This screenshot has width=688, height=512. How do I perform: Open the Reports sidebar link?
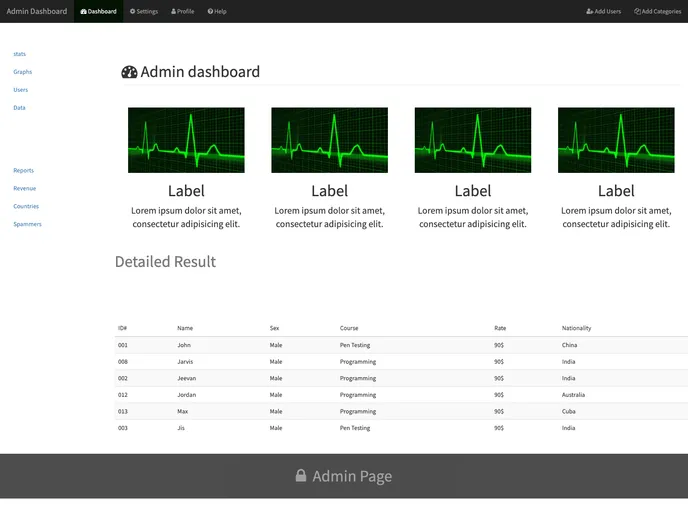(23, 171)
